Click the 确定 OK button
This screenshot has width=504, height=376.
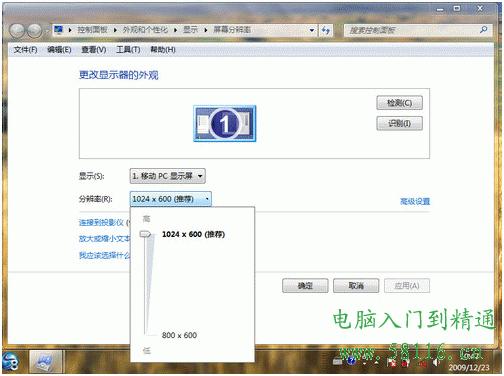[305, 286]
